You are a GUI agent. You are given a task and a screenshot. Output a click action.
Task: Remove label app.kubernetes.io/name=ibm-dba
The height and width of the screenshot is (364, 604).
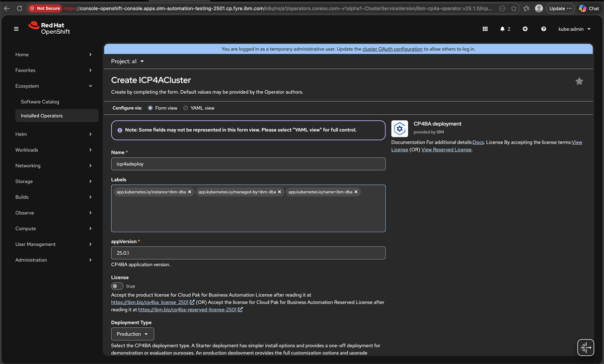pos(356,192)
